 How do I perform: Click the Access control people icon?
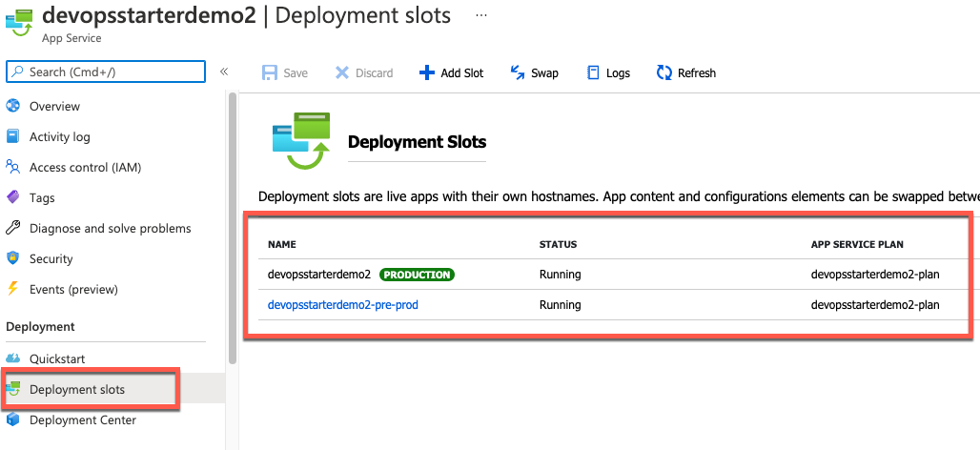[13, 167]
